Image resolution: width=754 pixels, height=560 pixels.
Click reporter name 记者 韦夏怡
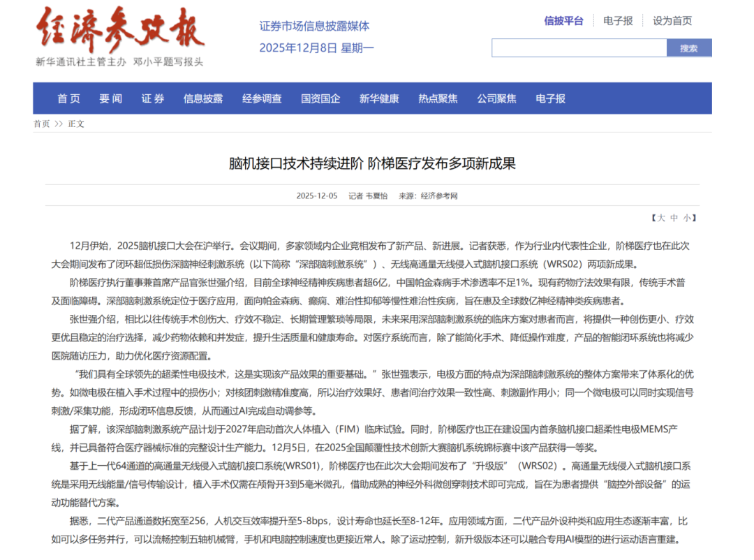(368, 196)
